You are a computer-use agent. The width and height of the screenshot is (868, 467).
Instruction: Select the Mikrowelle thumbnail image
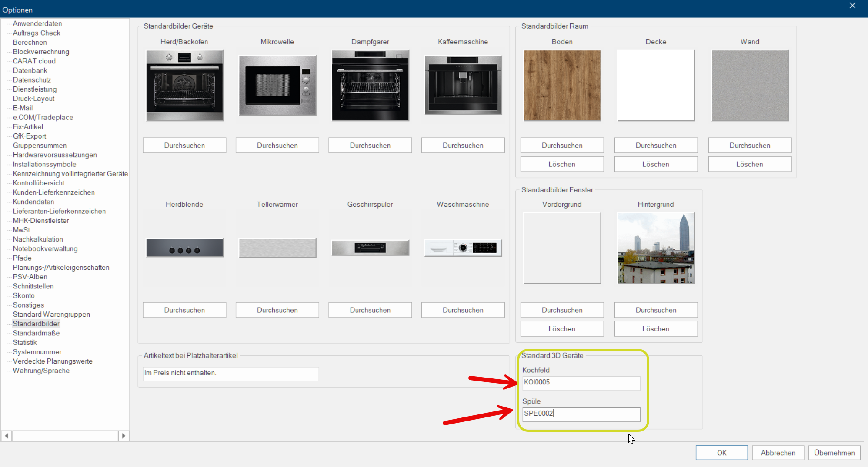[x=277, y=86]
